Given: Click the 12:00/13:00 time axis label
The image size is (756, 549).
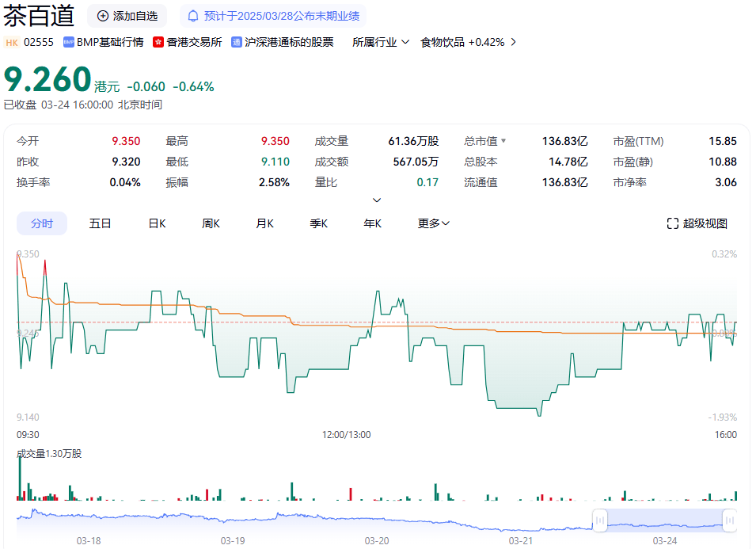Looking at the screenshot, I should (x=346, y=435).
